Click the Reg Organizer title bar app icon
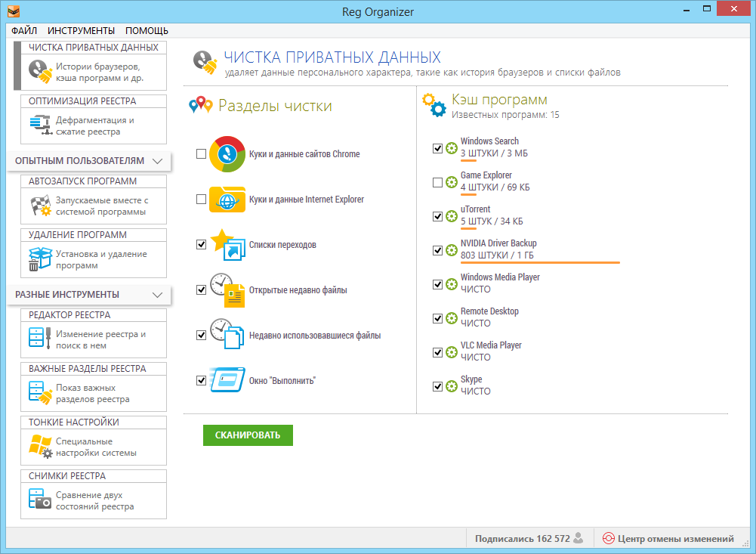The image size is (756, 554). (x=13, y=11)
